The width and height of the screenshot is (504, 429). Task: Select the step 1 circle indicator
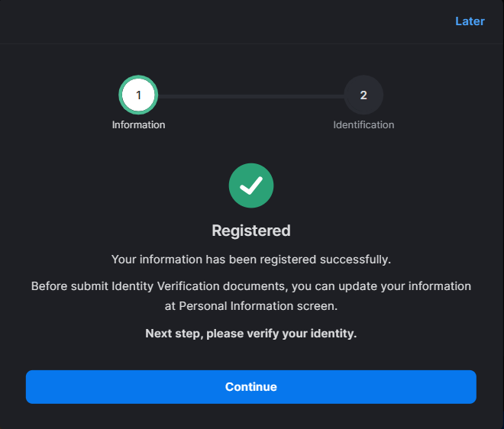(138, 95)
